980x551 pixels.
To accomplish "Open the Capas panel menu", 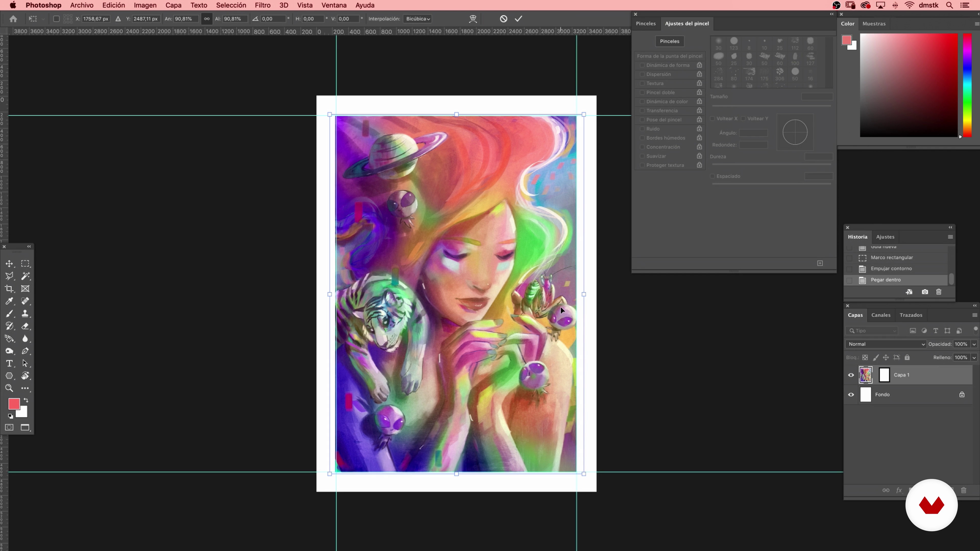I will point(974,315).
